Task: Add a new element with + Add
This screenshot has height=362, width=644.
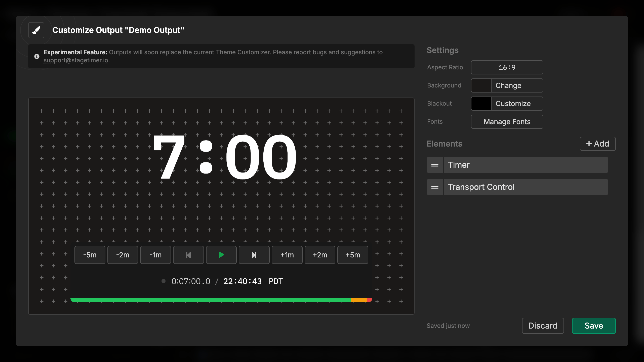Action: coord(597,144)
